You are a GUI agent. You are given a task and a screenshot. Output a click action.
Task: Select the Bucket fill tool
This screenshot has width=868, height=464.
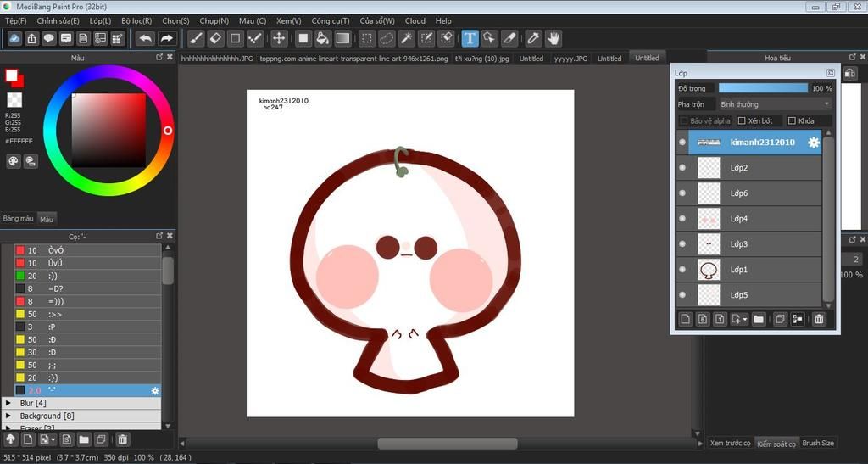click(323, 38)
